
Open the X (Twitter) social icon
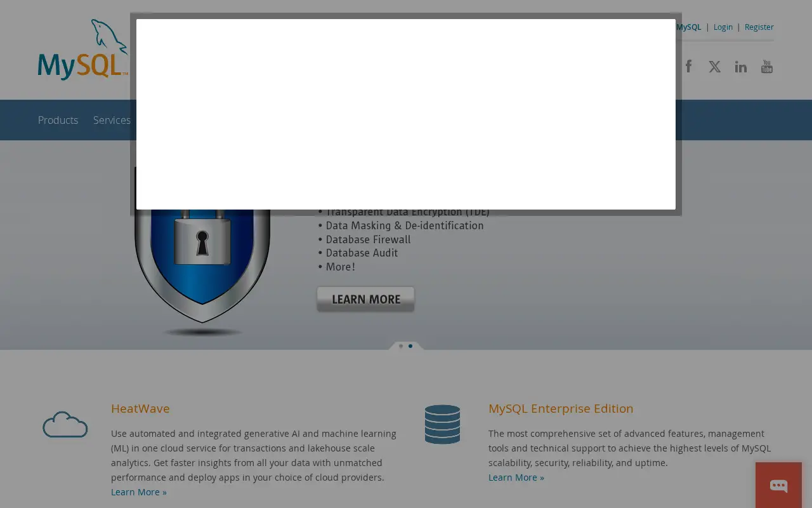click(714, 67)
